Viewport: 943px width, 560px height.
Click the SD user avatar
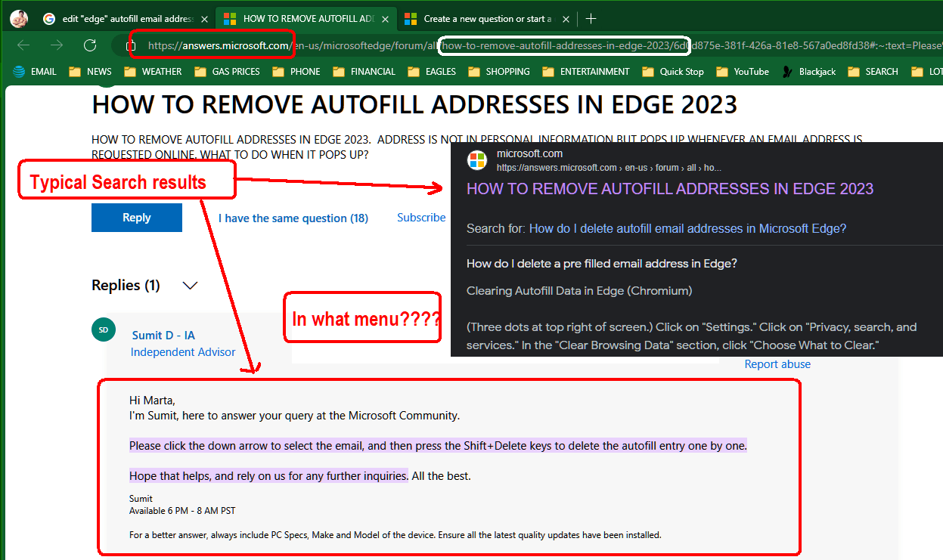click(x=103, y=330)
